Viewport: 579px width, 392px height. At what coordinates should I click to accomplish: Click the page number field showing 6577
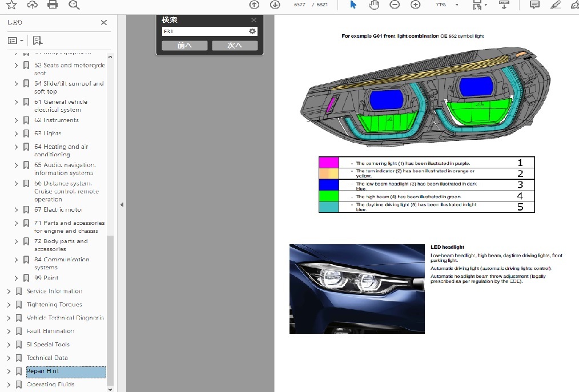coord(299,5)
